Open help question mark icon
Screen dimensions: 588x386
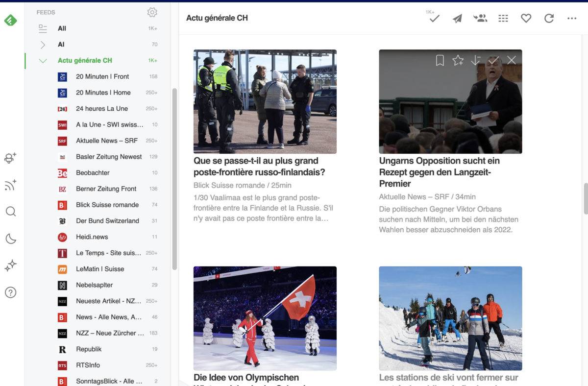(10, 292)
